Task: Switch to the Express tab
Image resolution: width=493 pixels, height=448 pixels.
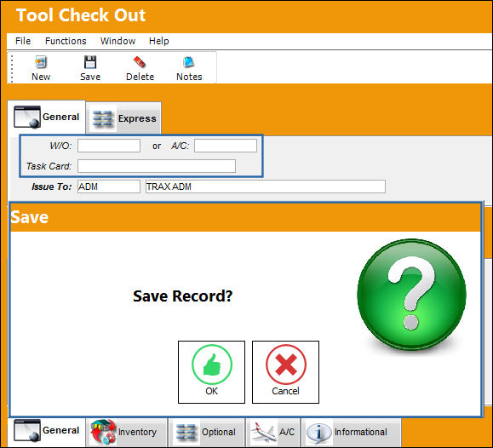Action: tap(123, 118)
